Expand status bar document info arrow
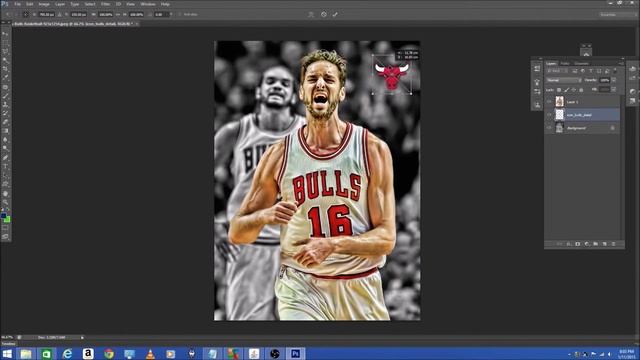The height and width of the screenshot is (360, 640). (x=82, y=338)
